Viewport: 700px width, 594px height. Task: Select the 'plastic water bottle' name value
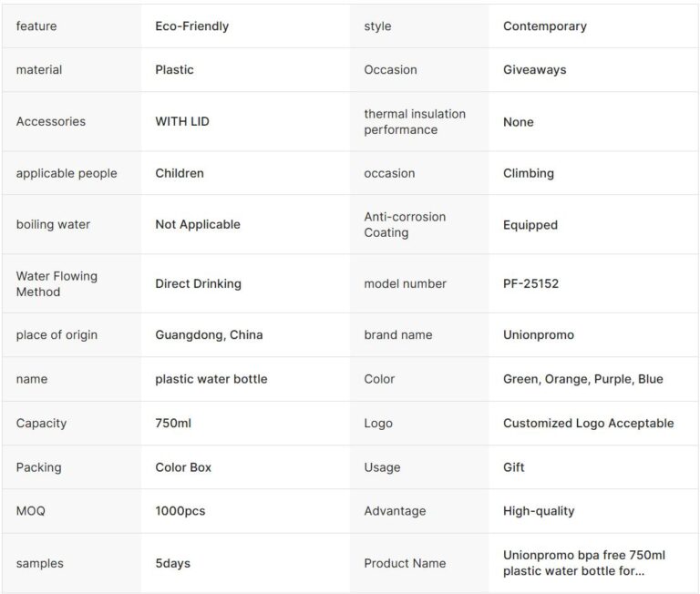point(211,379)
